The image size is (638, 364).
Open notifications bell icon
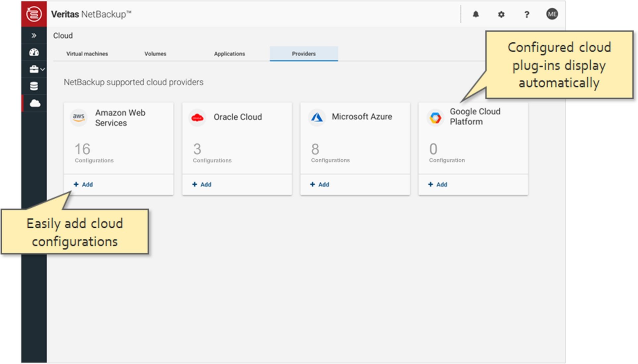click(476, 14)
